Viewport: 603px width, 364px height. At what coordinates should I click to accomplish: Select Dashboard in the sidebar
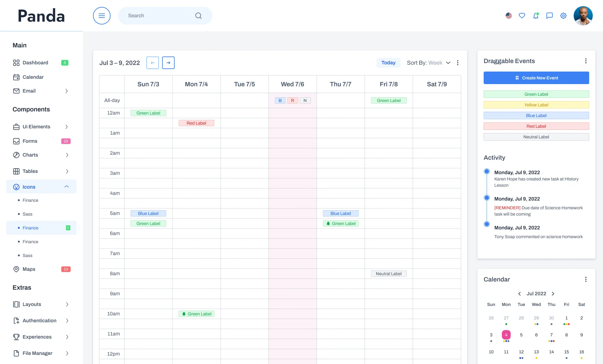(35, 63)
